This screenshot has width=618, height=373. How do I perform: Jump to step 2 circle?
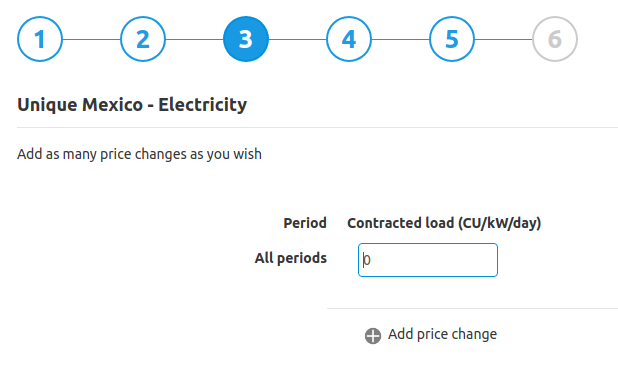143,39
